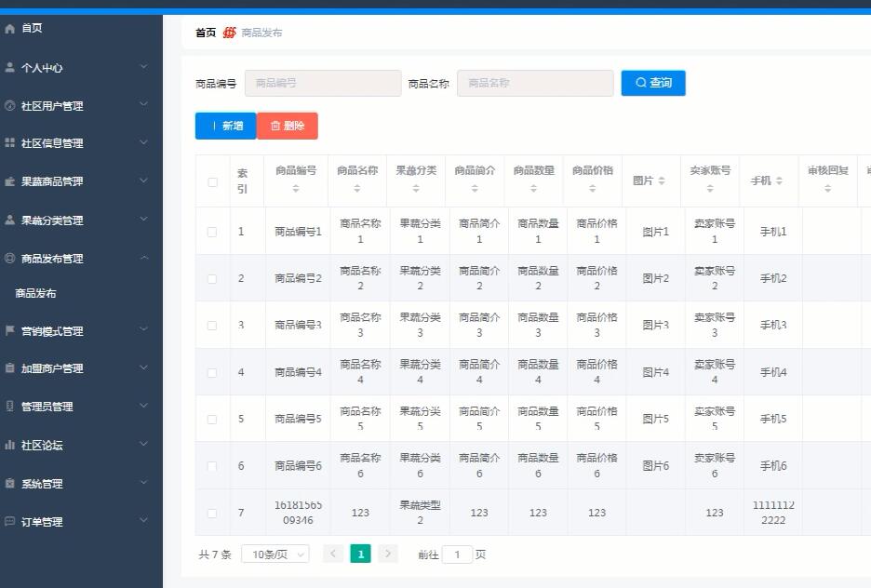Expand 社区信息管理 menu chevron
Image resolution: width=871 pixels, height=588 pixels.
pyautogui.click(x=144, y=142)
